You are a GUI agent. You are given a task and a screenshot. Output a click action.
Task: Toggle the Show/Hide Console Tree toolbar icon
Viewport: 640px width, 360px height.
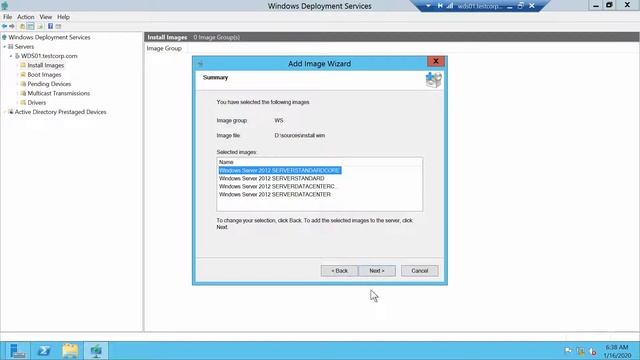pyautogui.click(x=31, y=26)
